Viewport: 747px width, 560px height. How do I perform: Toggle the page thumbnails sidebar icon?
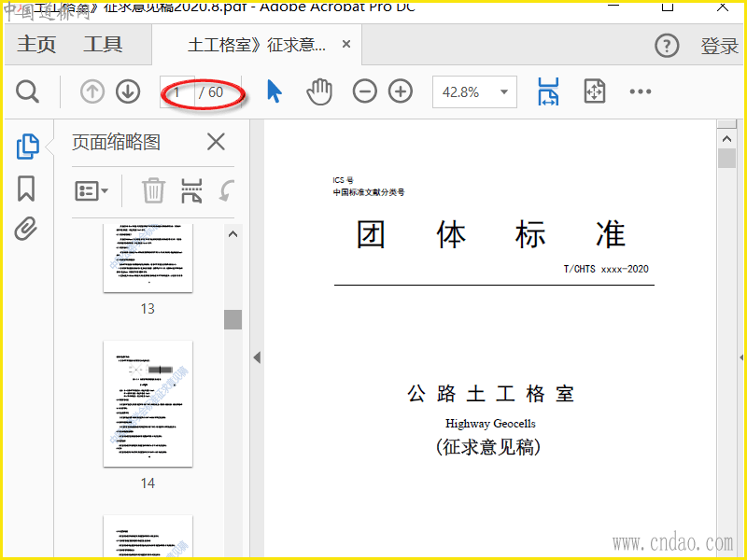pos(28,147)
